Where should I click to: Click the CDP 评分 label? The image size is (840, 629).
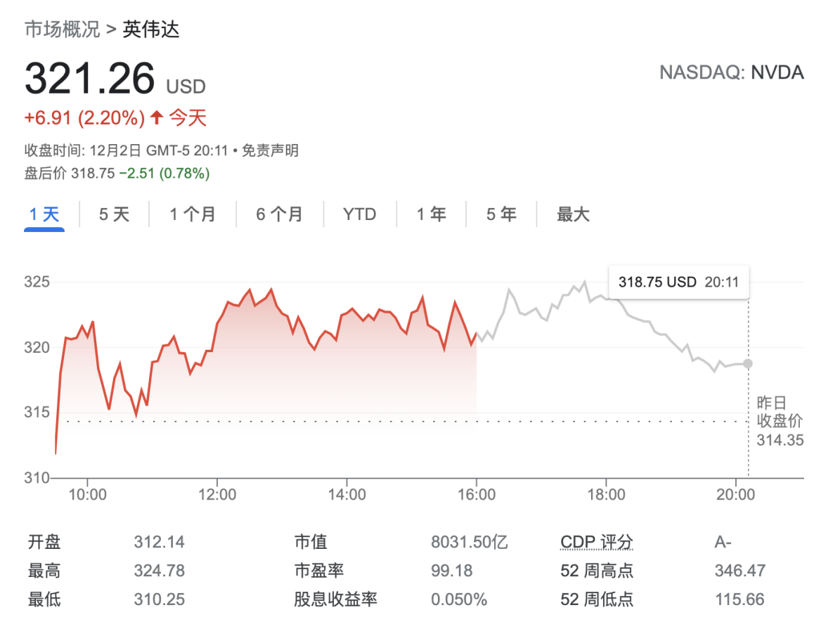[597, 543]
